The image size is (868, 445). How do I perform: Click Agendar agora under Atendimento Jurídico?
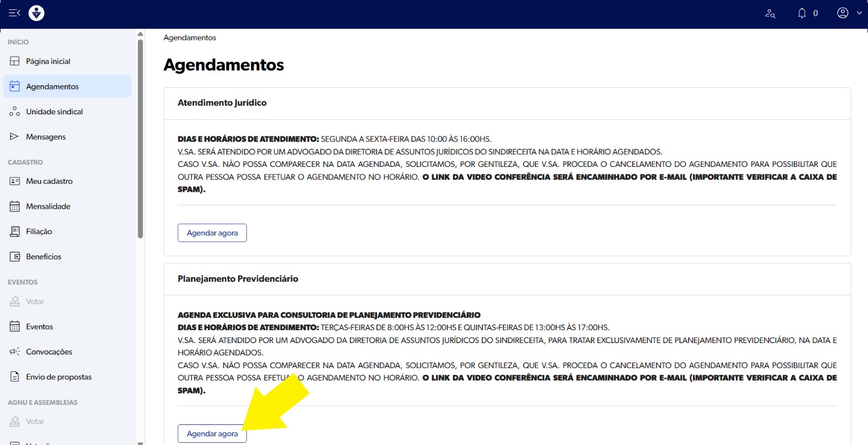pyautogui.click(x=212, y=233)
